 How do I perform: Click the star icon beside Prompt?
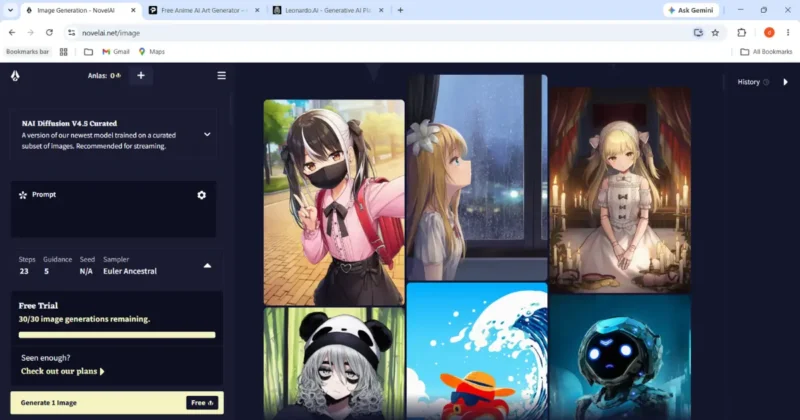point(23,195)
